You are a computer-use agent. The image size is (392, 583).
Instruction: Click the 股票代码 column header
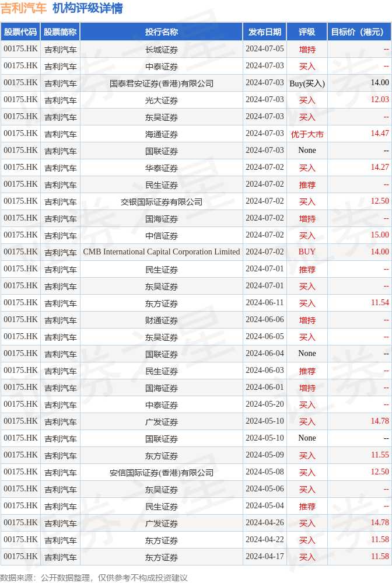(20, 32)
